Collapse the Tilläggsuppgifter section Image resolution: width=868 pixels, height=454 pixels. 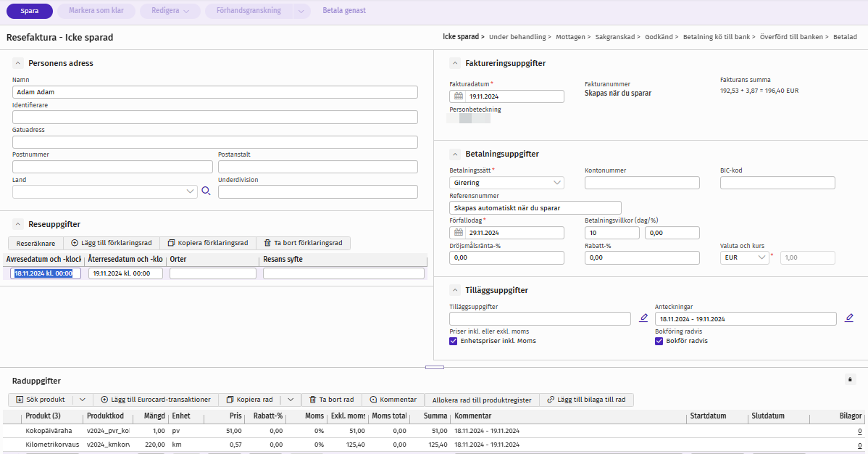(x=454, y=290)
